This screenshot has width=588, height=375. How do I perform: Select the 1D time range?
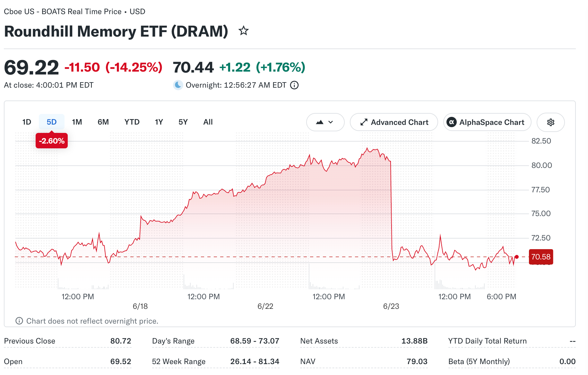click(27, 122)
